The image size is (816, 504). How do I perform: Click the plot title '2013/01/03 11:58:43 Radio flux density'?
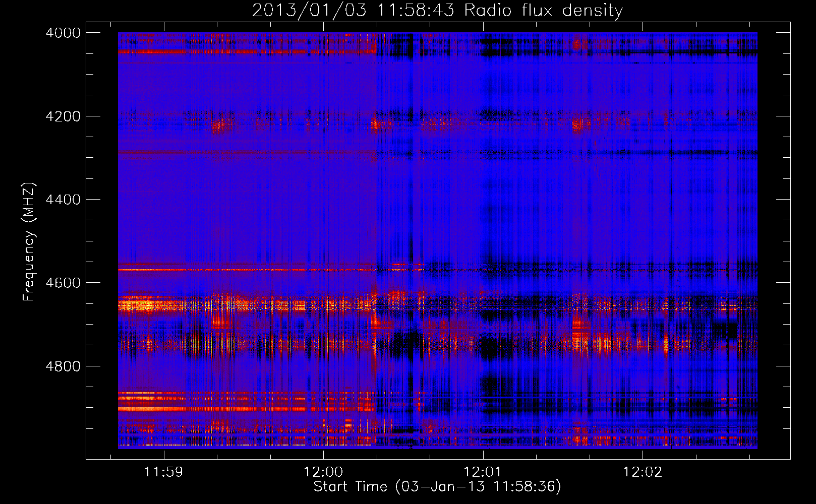pyautogui.click(x=437, y=11)
